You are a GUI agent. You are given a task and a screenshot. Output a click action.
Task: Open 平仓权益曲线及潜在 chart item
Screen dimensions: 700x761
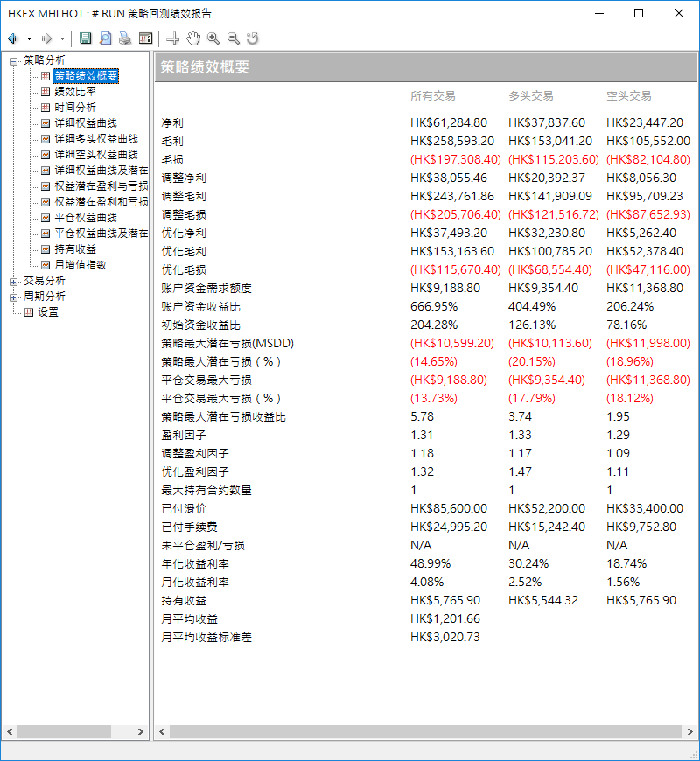coord(101,234)
